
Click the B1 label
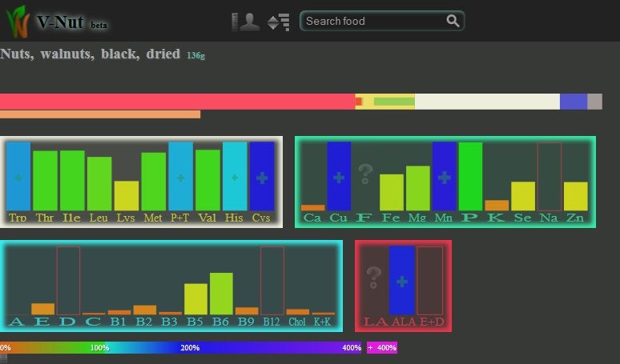click(119, 322)
